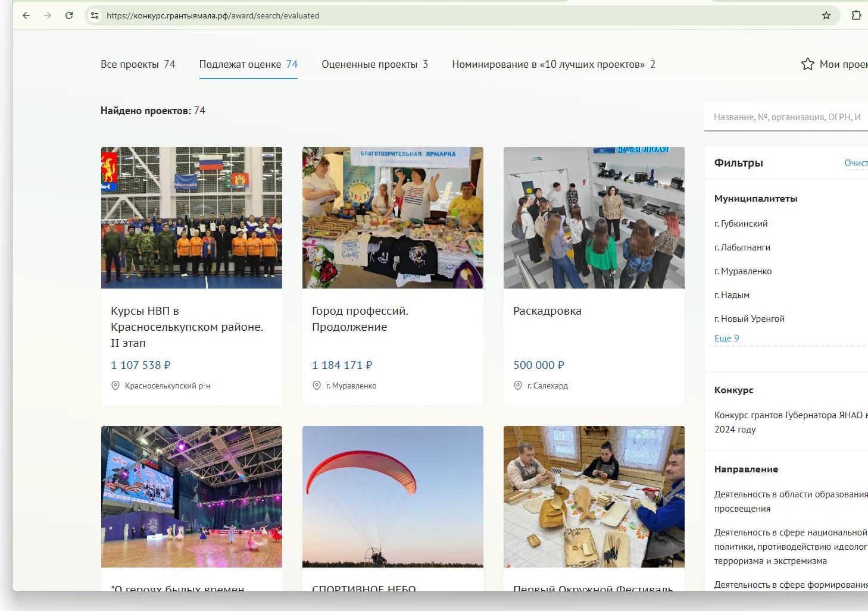Viewport: 868px width, 611px height.
Task: Switch to Все проекты tab
Action: (138, 64)
